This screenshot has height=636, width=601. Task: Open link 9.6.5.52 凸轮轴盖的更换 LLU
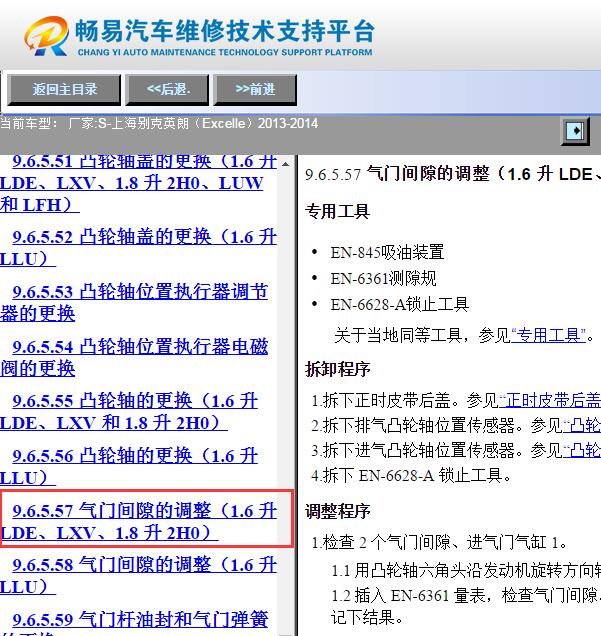pos(138,248)
